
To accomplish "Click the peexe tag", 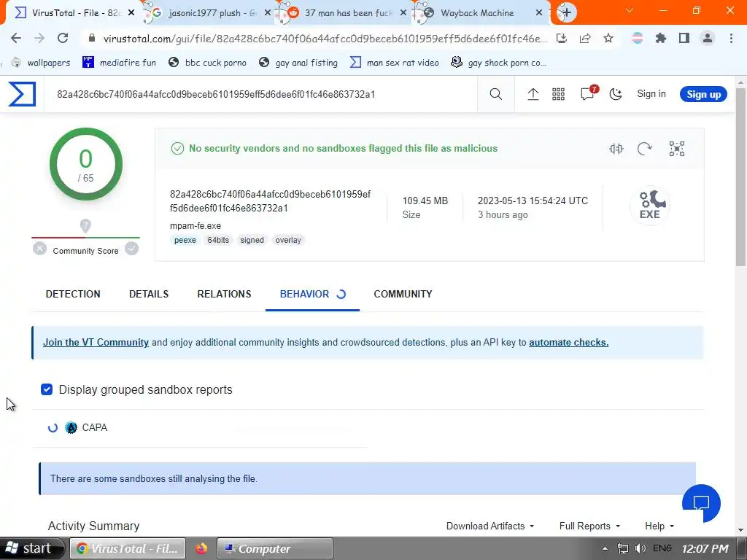I will pyautogui.click(x=185, y=240).
